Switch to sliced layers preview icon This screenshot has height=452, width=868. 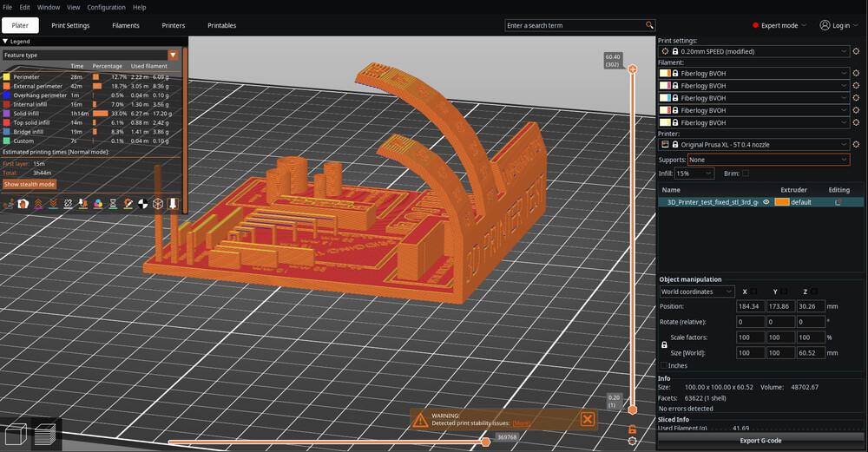[45, 435]
